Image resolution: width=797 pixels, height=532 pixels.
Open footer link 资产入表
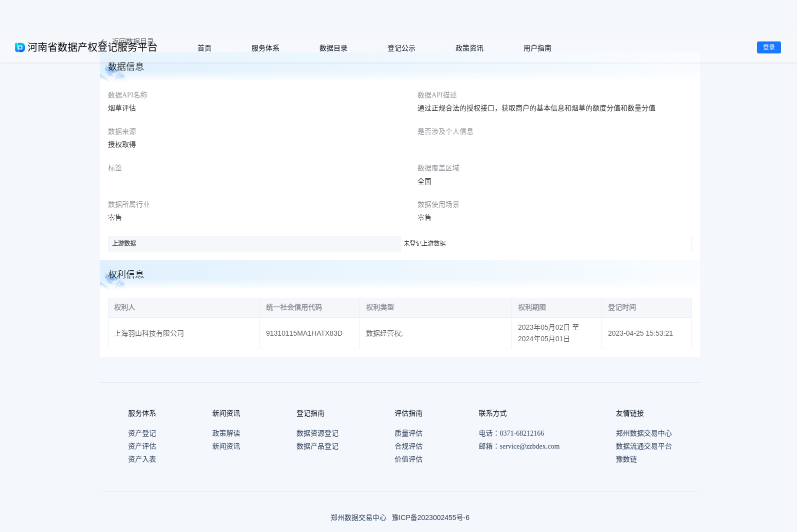[x=142, y=459]
